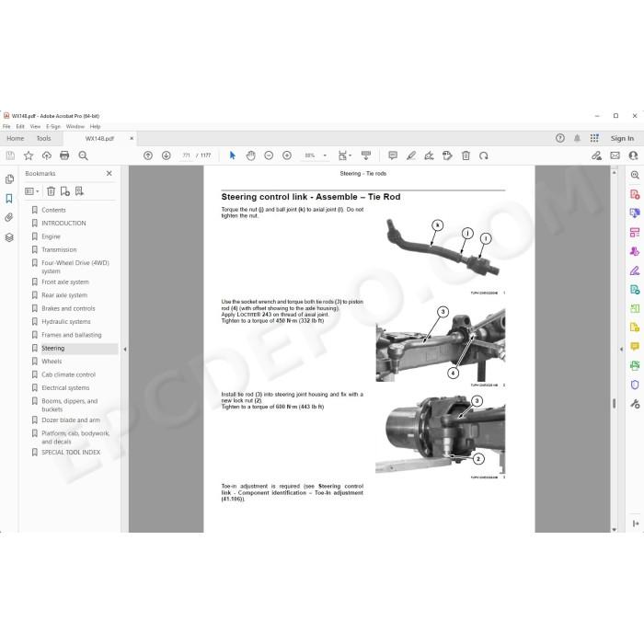Click the Sign In button
The image size is (644, 644).
pyautogui.click(x=622, y=138)
